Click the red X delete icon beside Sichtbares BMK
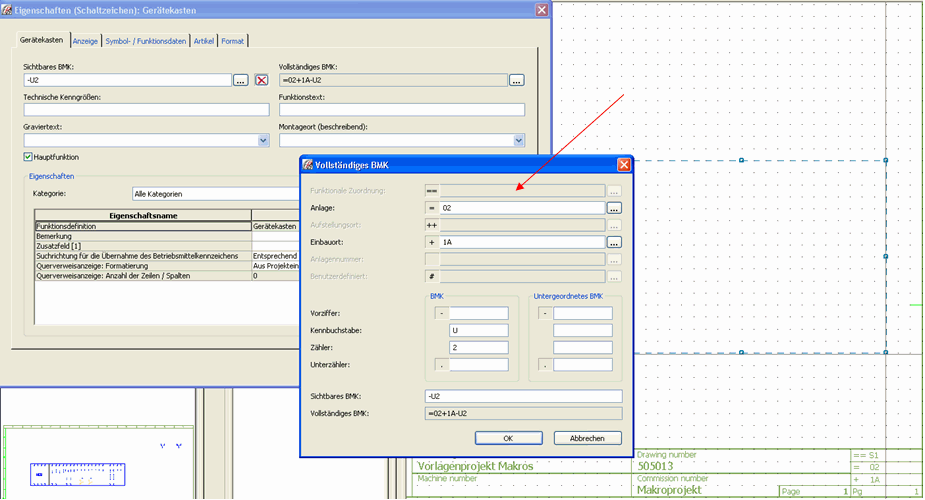This screenshot has width=925, height=500. click(261, 80)
